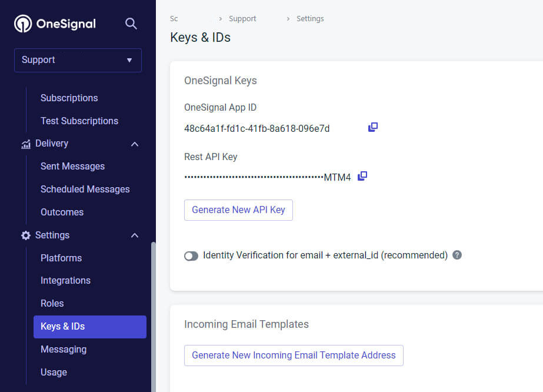Click the Support breadcrumb link
This screenshot has width=543, height=392.
tap(242, 19)
